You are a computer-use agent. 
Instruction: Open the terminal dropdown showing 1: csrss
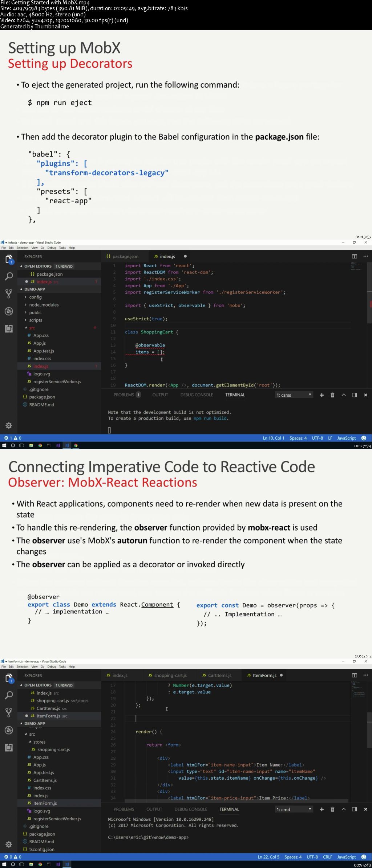294,395
